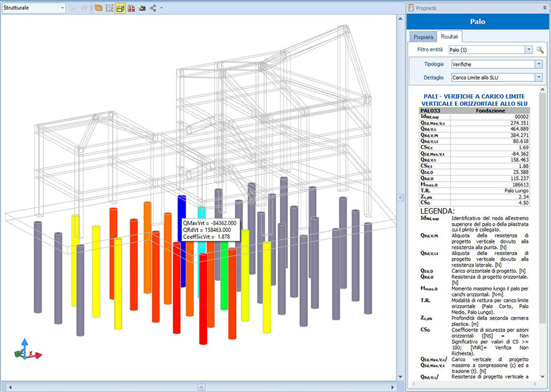This screenshot has width=551, height=392.
Task: Click the solid box view toolbar icon
Action: 99,8
